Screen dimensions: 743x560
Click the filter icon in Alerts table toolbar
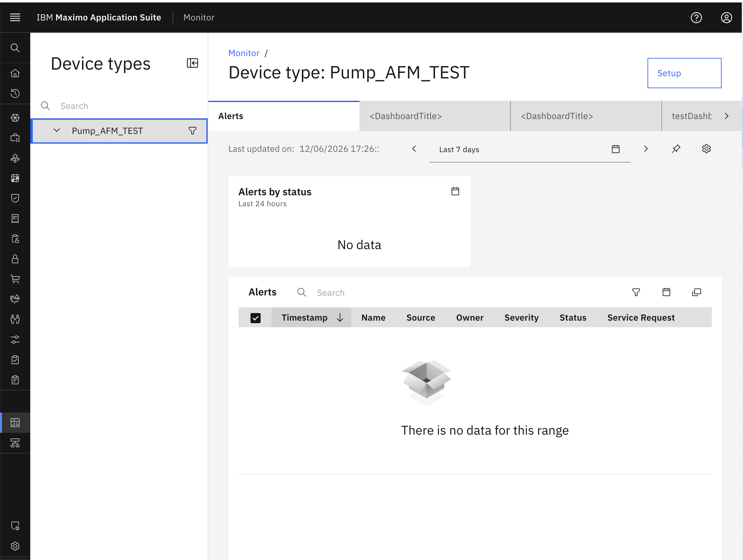[636, 292]
